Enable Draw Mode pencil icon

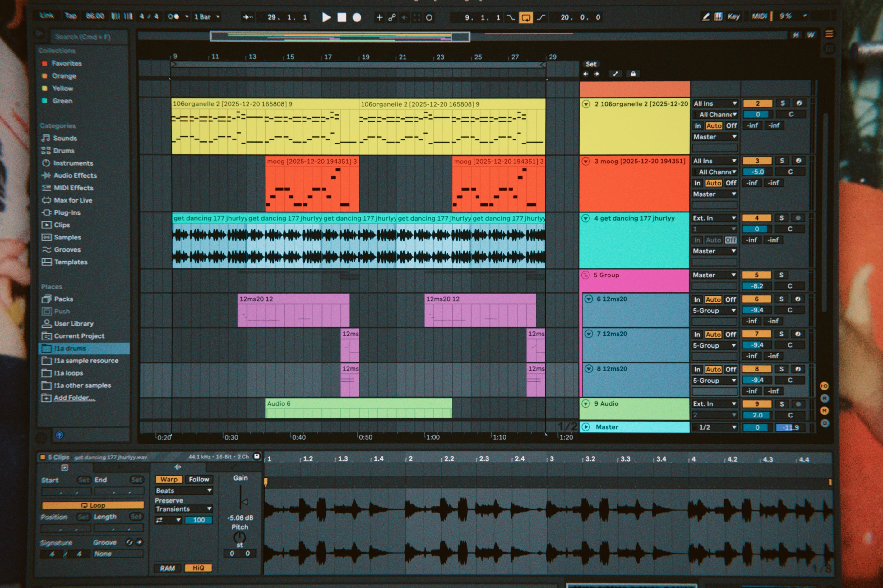click(705, 16)
